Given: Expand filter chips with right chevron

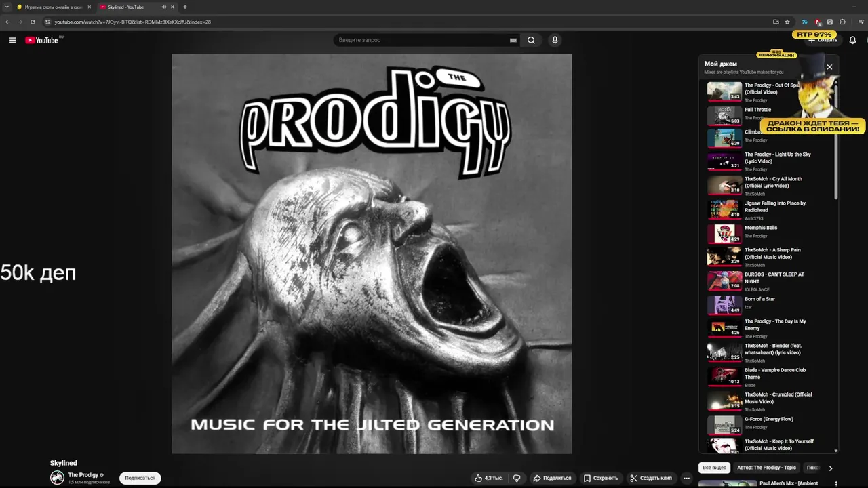Looking at the screenshot, I should pos(830,468).
